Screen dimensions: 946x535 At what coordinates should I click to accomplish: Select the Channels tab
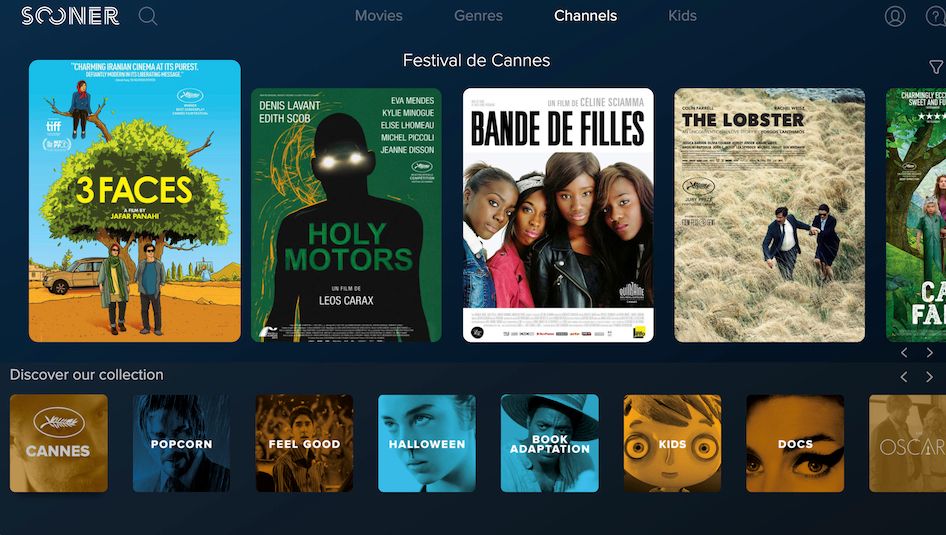tap(585, 16)
